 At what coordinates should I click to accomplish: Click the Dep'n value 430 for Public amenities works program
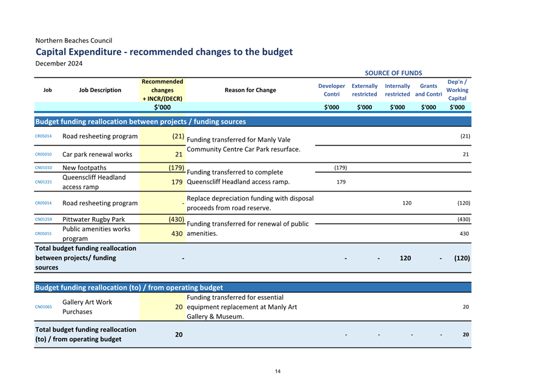[464, 234]
